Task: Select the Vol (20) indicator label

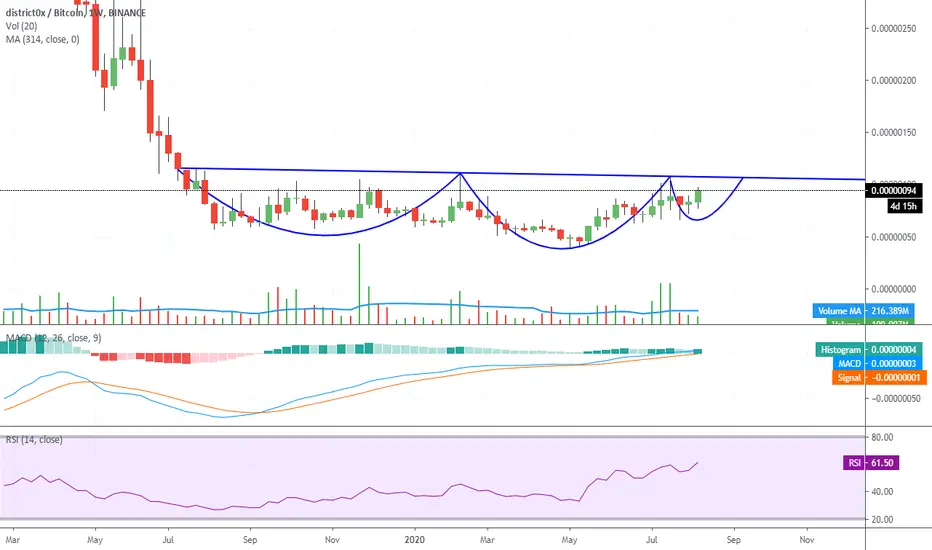Action: pyautogui.click(x=21, y=26)
